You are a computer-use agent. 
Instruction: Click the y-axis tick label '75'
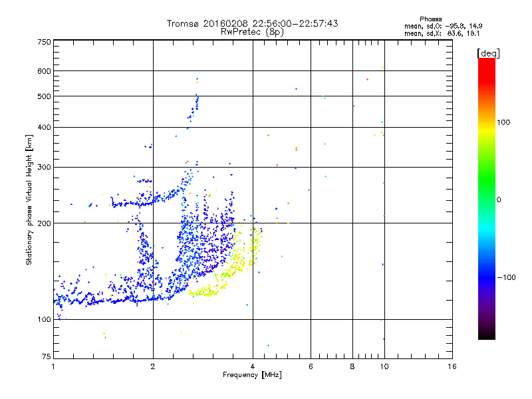[47, 356]
